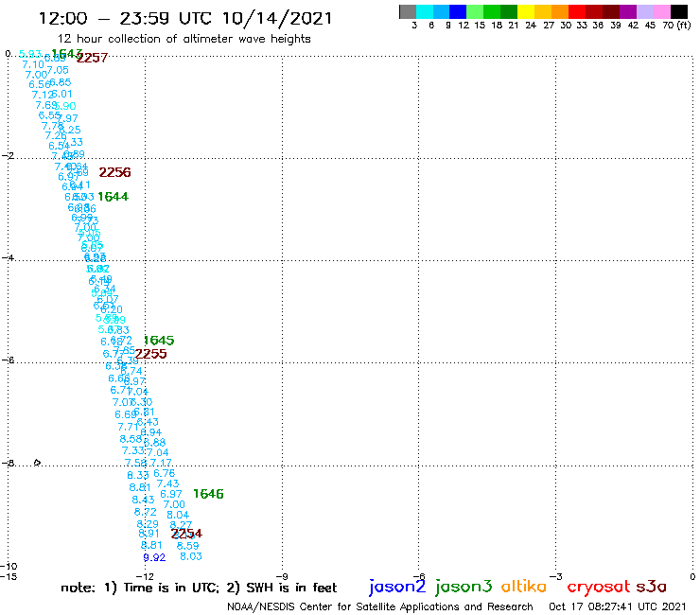Click the wave height value 8.29
700x615 pixels.
pyautogui.click(x=148, y=523)
